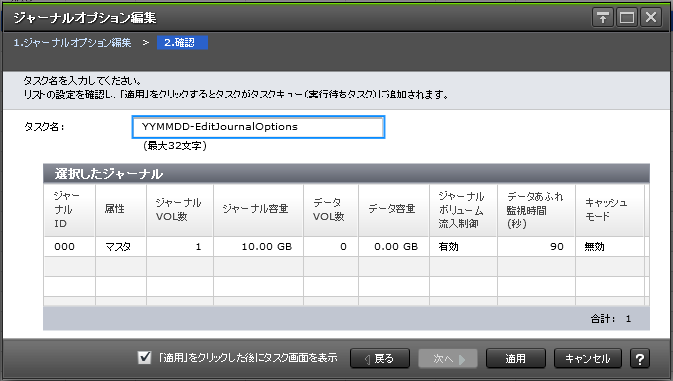Click the 戻る back button
This screenshot has width=673, height=381.
(x=380, y=358)
